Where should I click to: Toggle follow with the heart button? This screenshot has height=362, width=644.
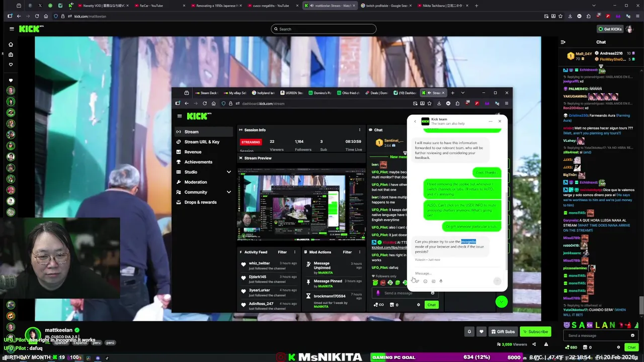coord(481,332)
